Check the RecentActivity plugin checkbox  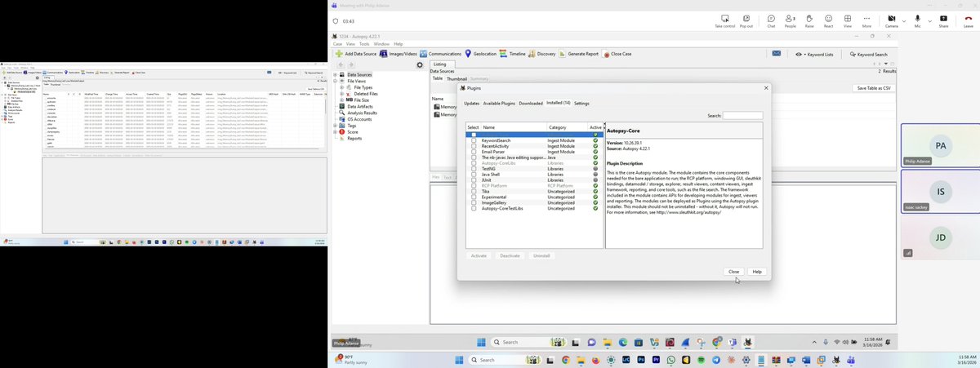click(x=473, y=146)
